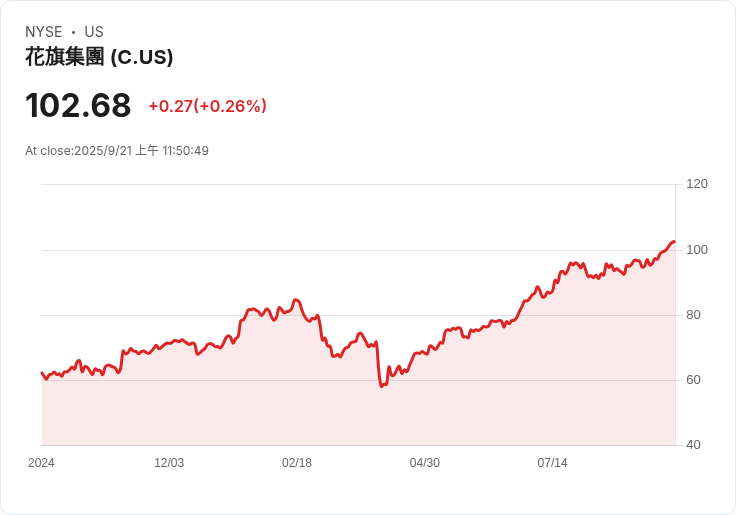Select the current price 102.68
The height and width of the screenshot is (515, 736).
tap(78, 105)
